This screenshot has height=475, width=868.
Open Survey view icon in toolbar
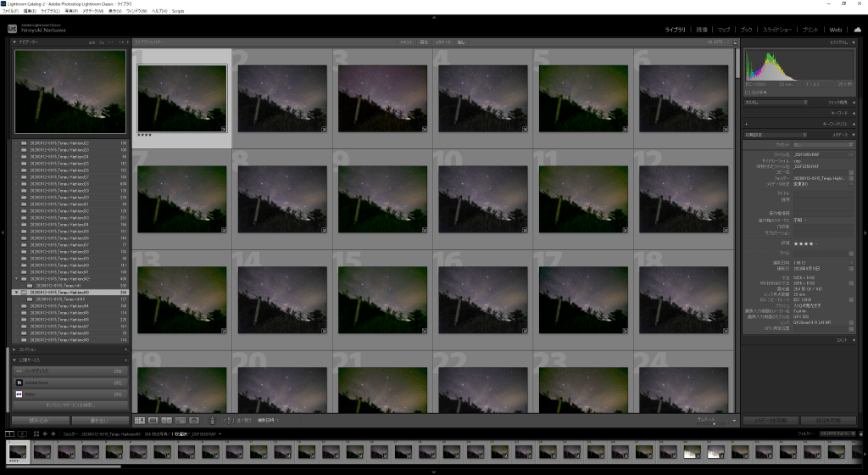[x=180, y=420]
